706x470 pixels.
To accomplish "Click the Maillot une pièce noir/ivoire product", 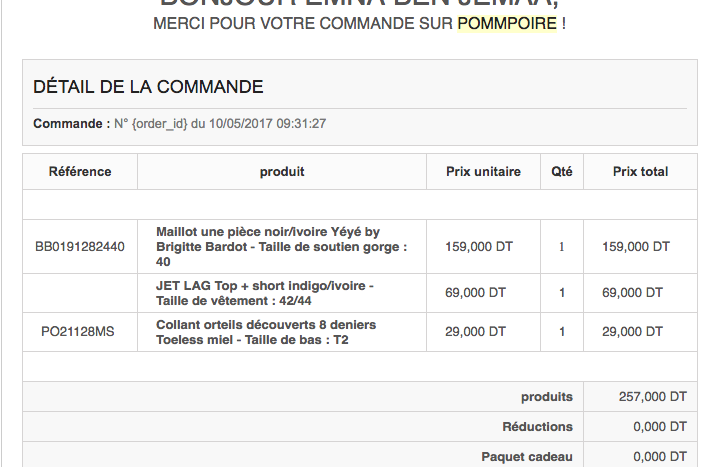I will (282, 247).
